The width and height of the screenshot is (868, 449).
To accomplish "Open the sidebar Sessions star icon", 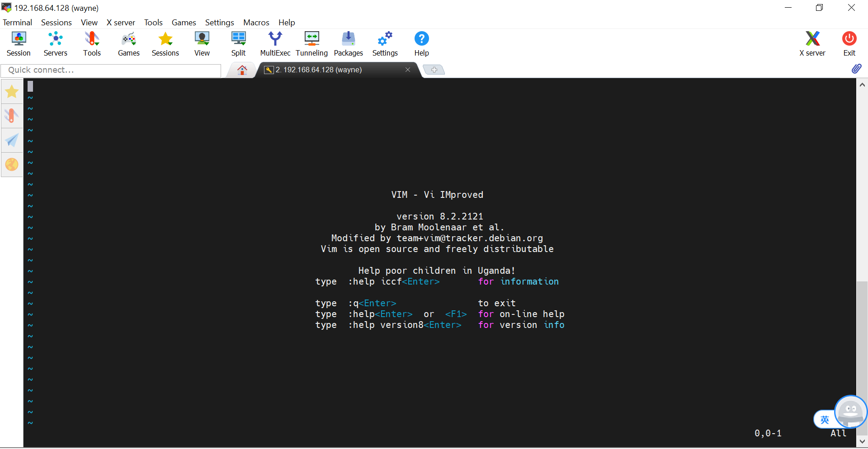I will tap(12, 92).
